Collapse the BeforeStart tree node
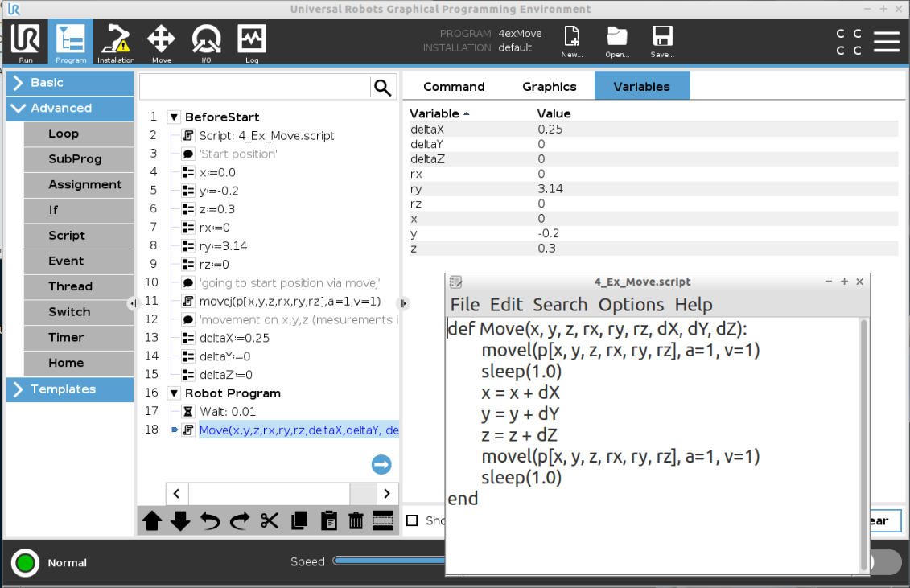 (174, 117)
